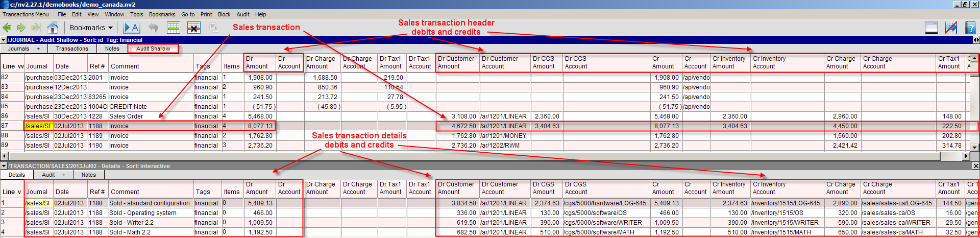Click the plus button beside Journals tab
The width and height of the screenshot is (980, 238).
[x=38, y=49]
